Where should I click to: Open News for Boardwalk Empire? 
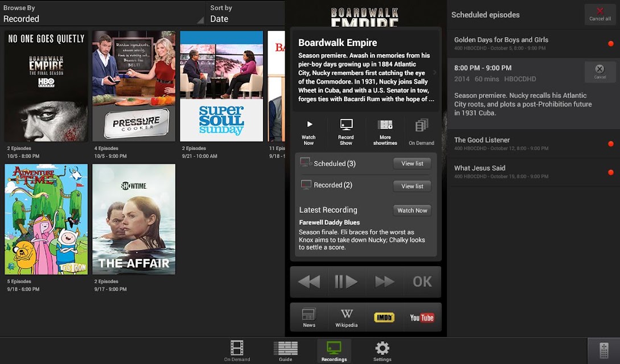pos(309,317)
